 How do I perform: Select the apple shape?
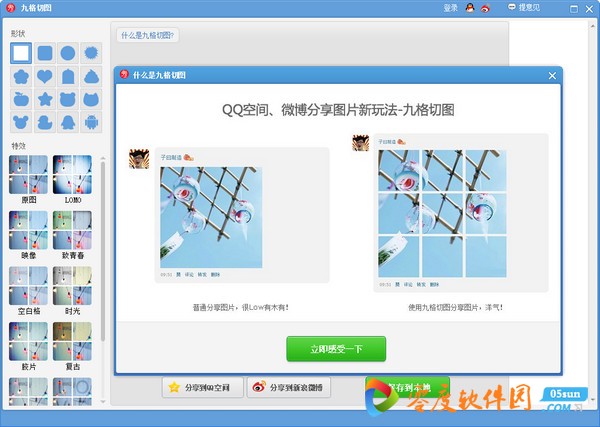point(21,99)
